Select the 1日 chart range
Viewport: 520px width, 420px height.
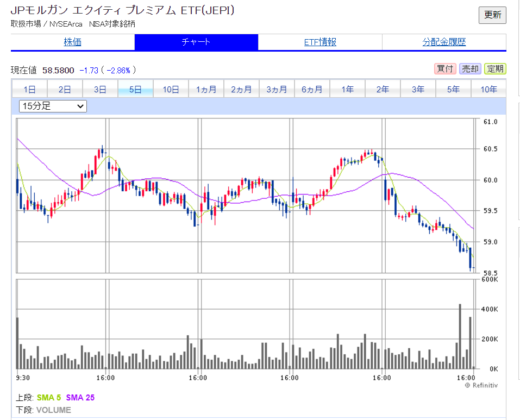point(29,89)
